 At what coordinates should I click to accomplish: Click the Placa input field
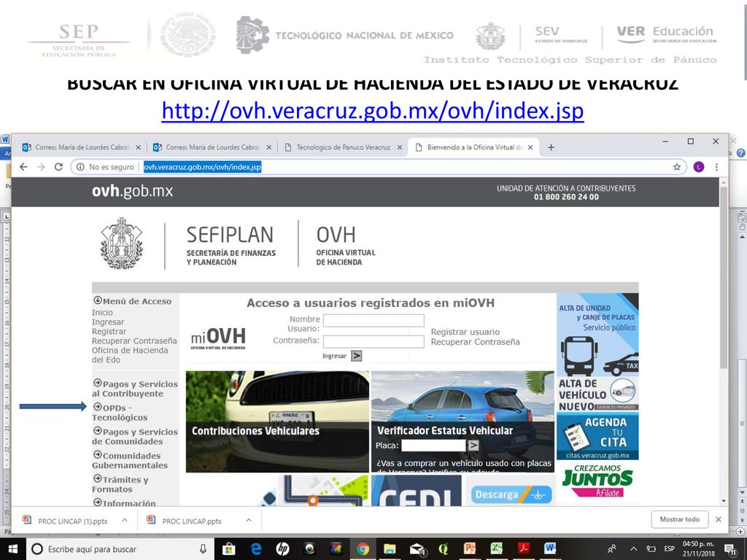point(433,446)
